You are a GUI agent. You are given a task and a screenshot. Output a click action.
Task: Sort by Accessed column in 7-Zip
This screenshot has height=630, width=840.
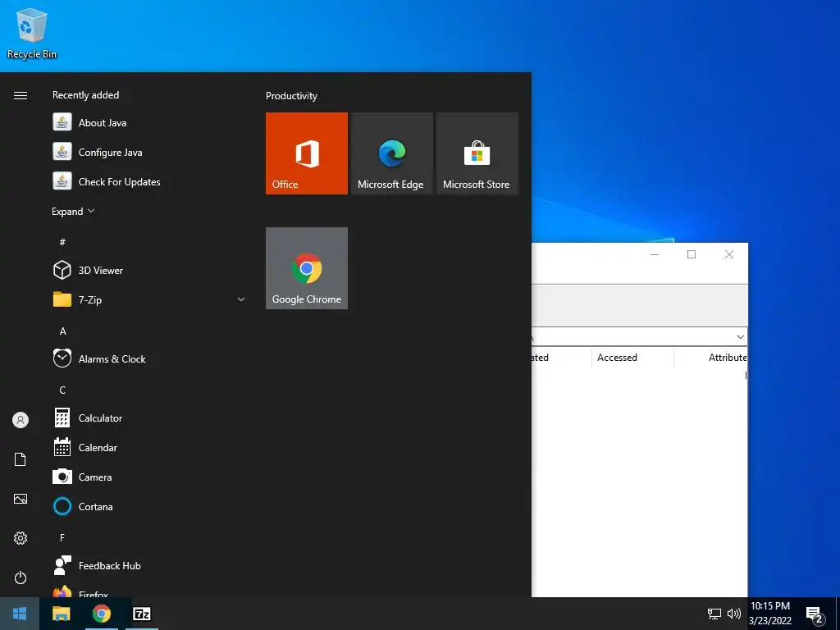pyautogui.click(x=632, y=358)
